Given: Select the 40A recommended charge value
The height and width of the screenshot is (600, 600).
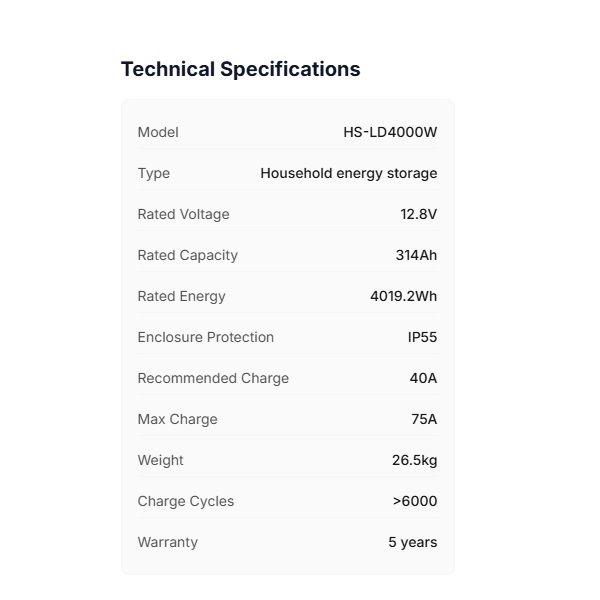Looking at the screenshot, I should pos(423,378).
